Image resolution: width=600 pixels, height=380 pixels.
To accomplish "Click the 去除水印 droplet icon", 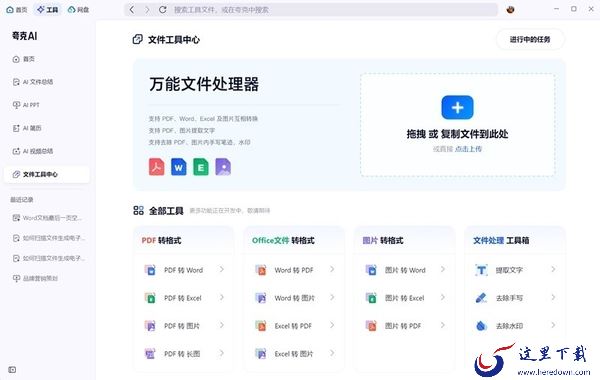I will pyautogui.click(x=481, y=326).
